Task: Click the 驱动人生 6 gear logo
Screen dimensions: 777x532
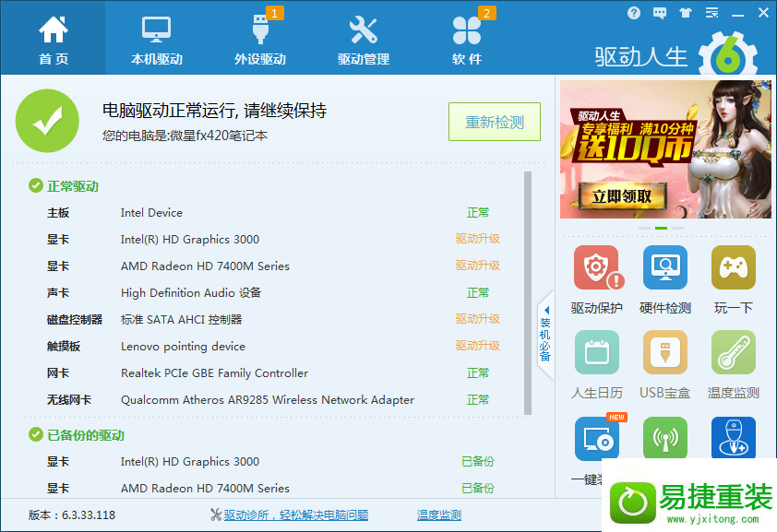Action: click(727, 55)
